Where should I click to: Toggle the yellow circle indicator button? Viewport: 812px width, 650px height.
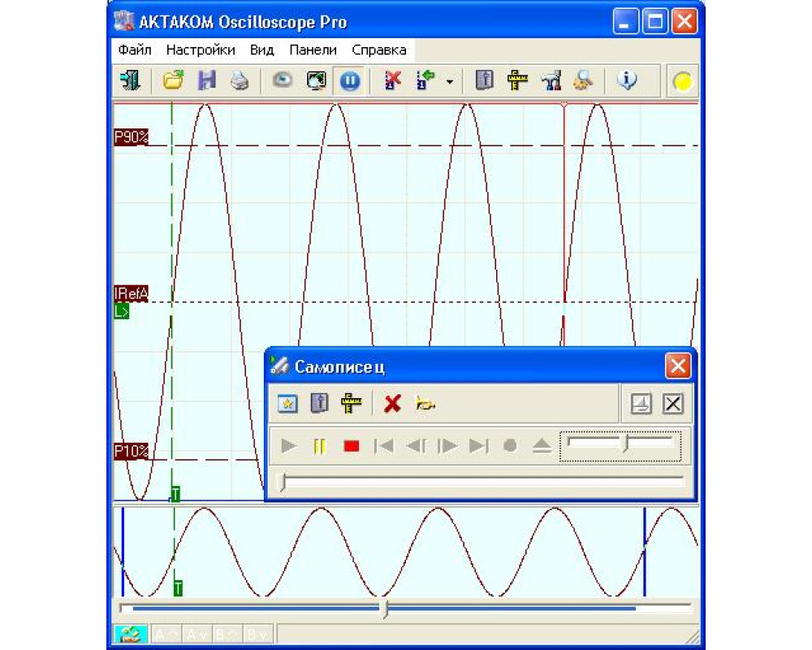pos(684,81)
